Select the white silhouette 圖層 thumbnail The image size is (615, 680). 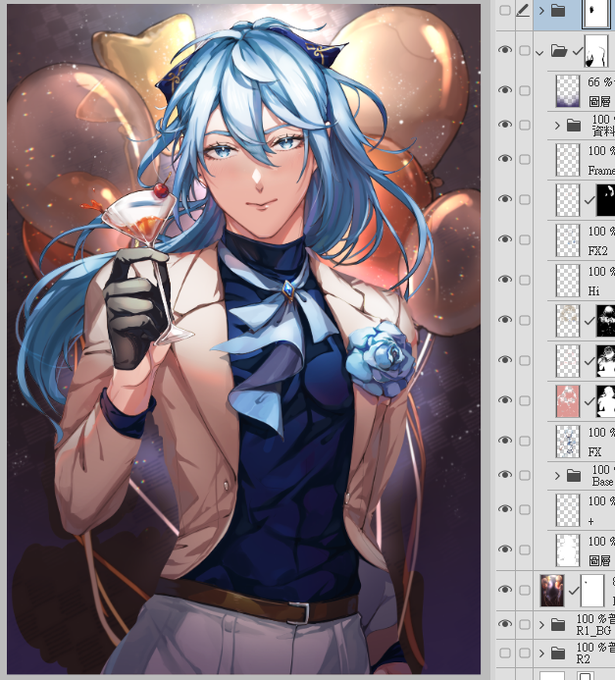pyautogui.click(x=568, y=551)
